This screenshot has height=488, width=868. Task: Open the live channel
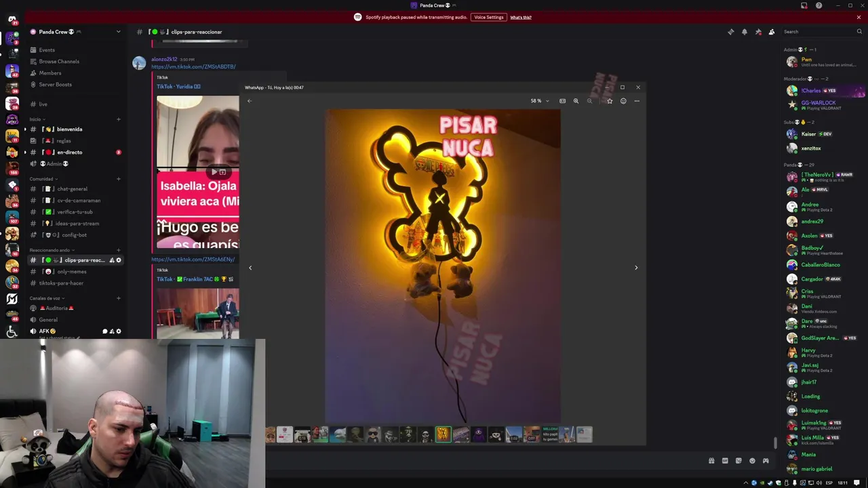pyautogui.click(x=43, y=104)
